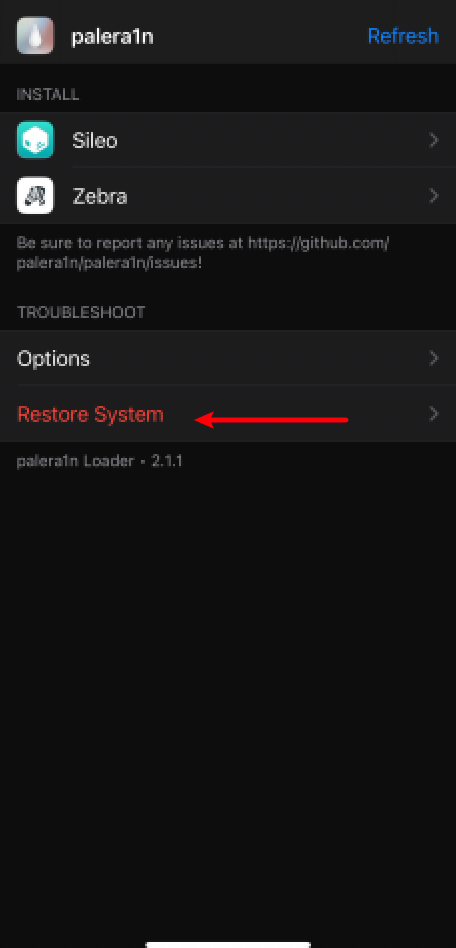Click the "Be sure to report any issues" note

coord(203,253)
